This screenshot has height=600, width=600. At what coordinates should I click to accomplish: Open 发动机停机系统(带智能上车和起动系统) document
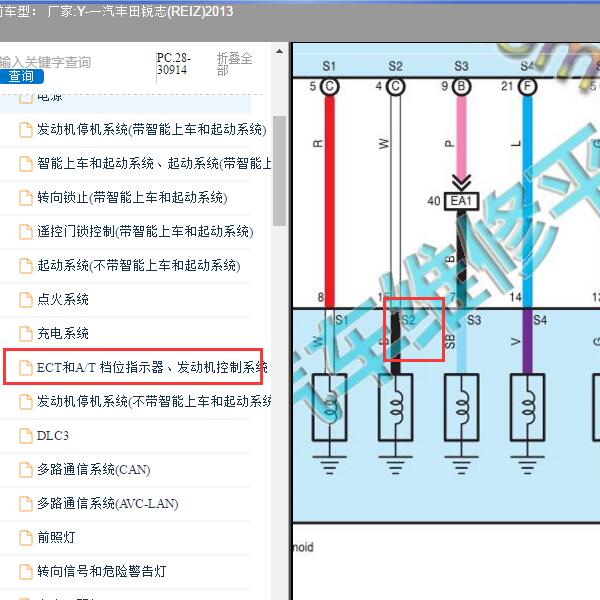coord(152,130)
